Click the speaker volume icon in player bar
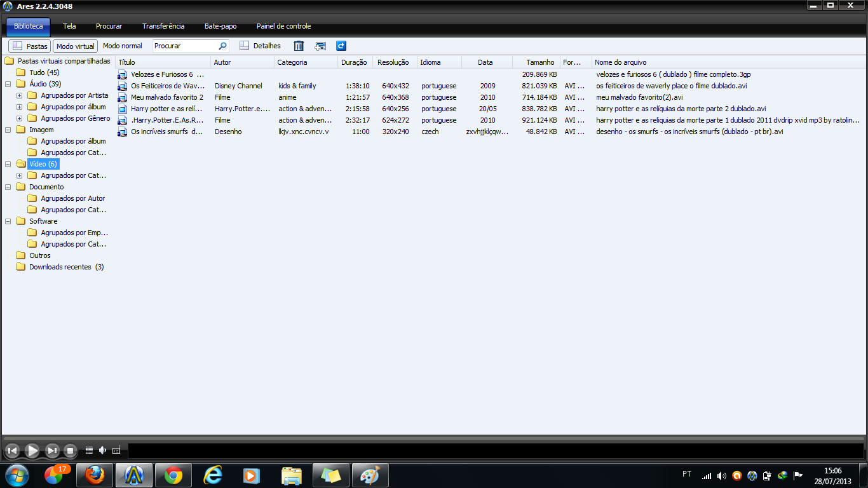 [102, 450]
